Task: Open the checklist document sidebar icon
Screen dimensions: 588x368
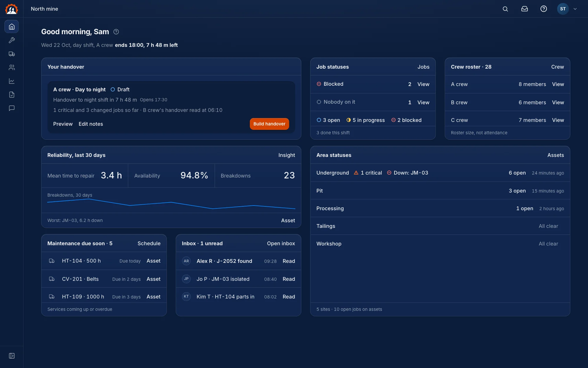Action: (x=11, y=94)
